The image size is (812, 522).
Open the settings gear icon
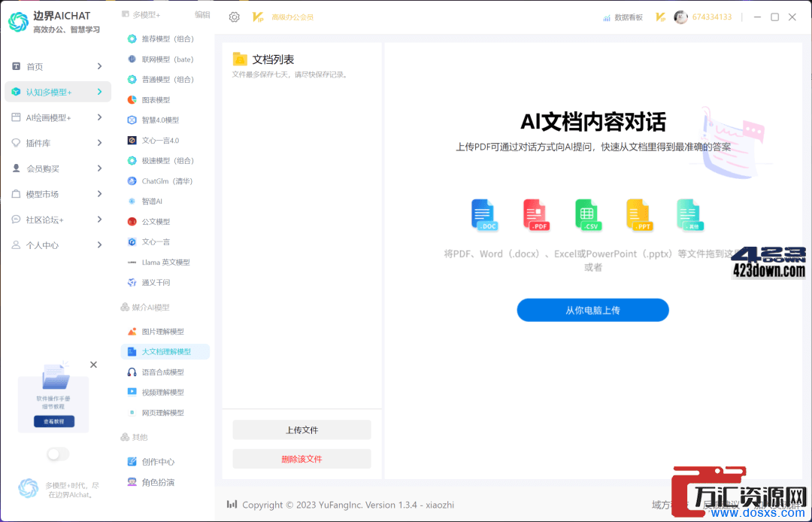pyautogui.click(x=234, y=17)
